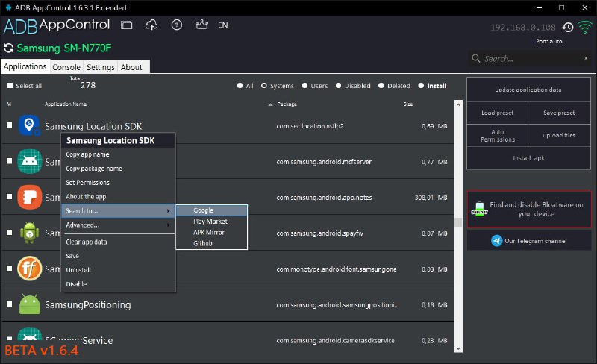This screenshot has width=597, height=364.
Task: Select the All filter radio button
Action: 240,86
